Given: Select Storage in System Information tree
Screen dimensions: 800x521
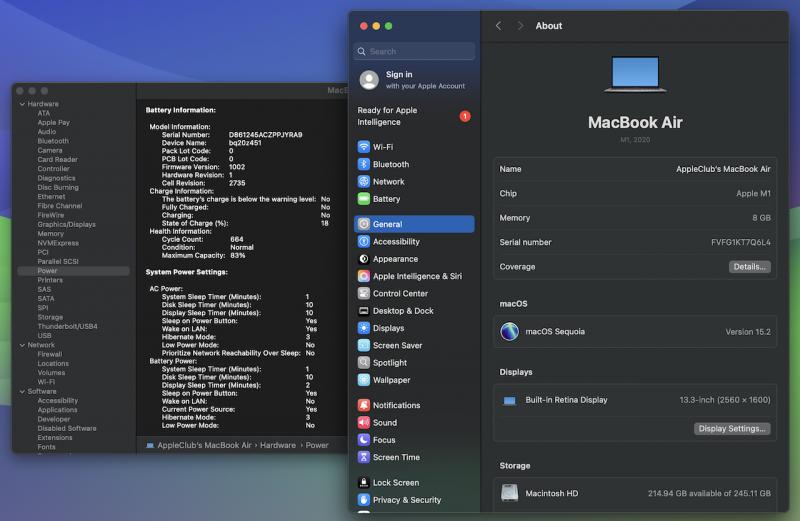Looking at the screenshot, I should 50,317.
